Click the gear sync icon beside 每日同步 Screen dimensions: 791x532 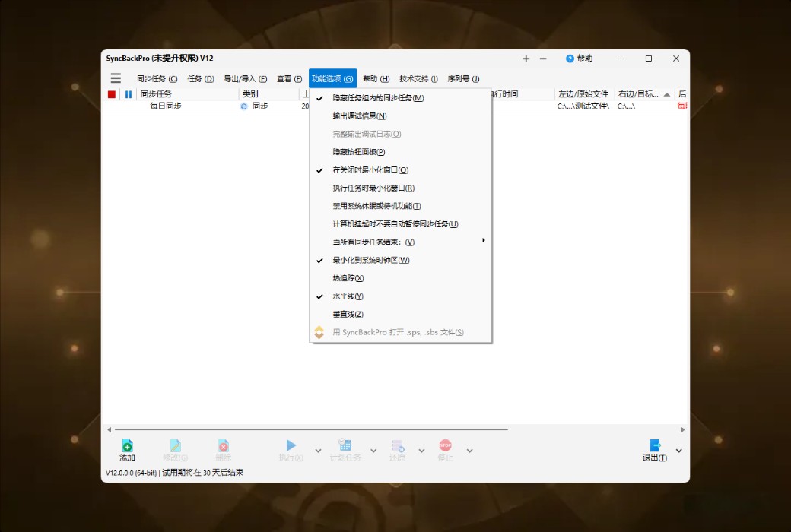[243, 106]
